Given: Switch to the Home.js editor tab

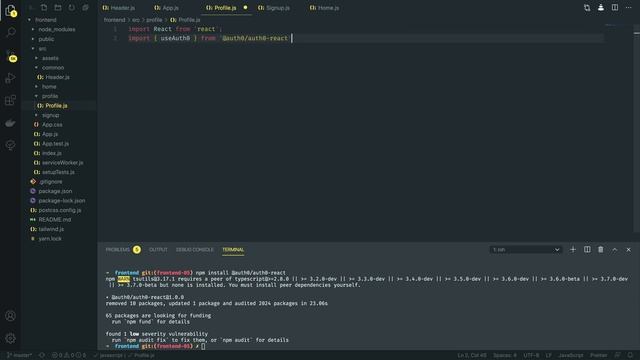Looking at the screenshot, I should click(x=324, y=8).
